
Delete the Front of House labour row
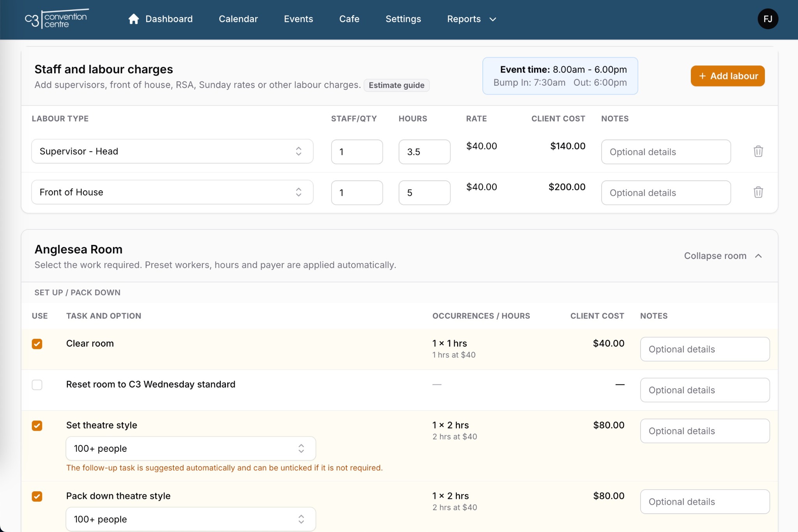pos(758,192)
